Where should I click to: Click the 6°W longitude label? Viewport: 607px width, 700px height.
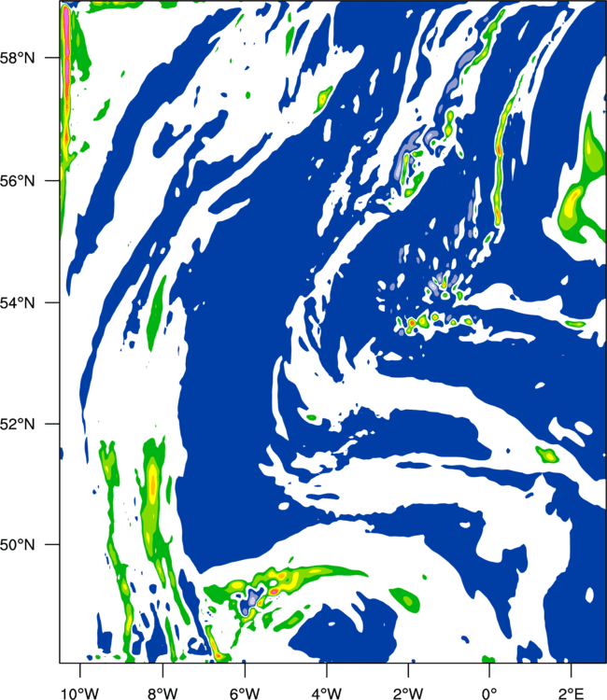tap(245, 693)
